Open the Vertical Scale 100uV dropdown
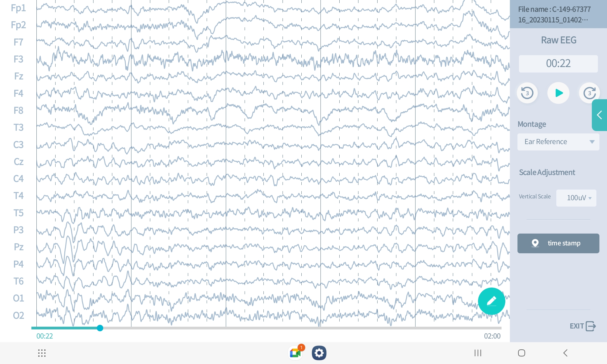 [x=576, y=198]
